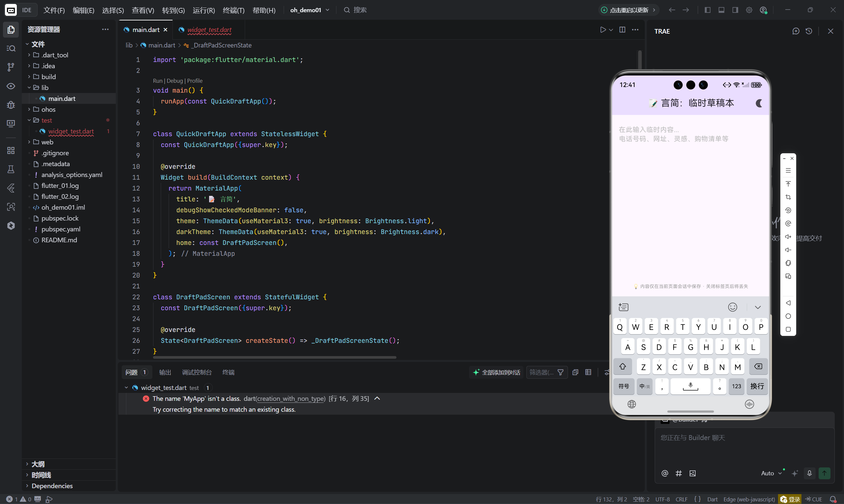Click the emoji icon on phone keyboard

(x=733, y=307)
